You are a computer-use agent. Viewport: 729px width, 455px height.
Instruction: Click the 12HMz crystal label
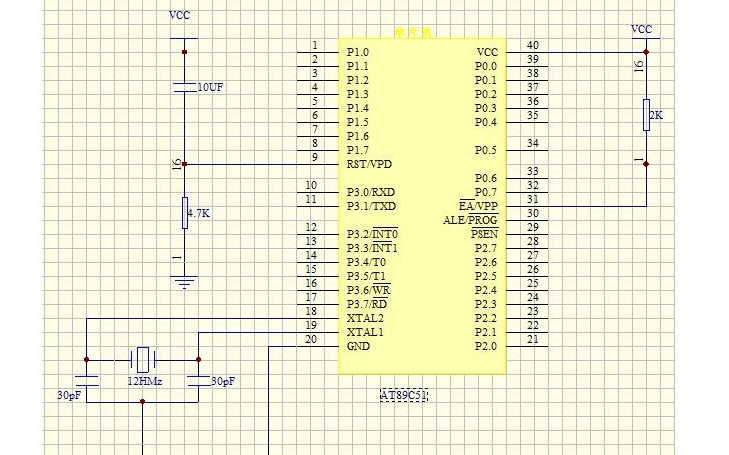pos(145,382)
